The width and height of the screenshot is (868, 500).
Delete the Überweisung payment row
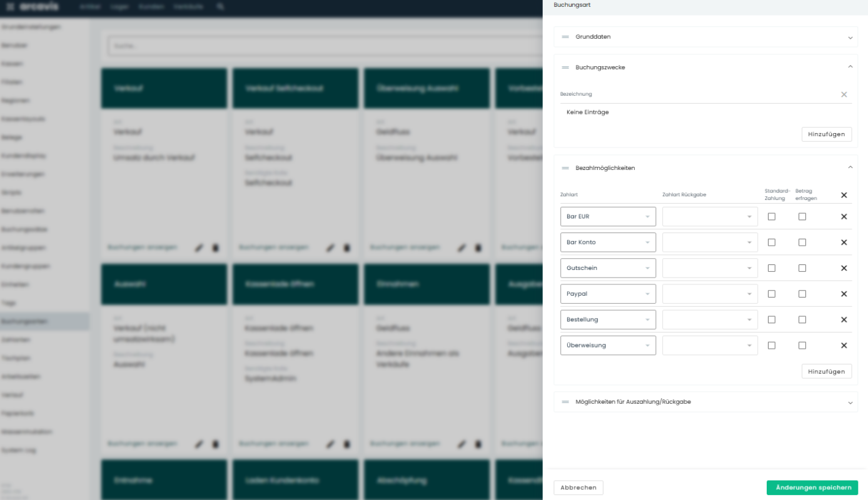[x=844, y=346]
